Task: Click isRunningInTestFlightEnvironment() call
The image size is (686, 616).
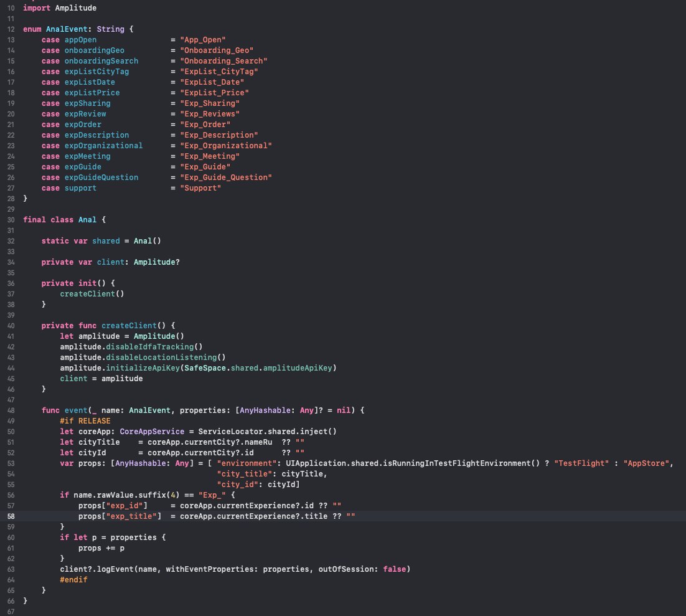Action: [461, 463]
